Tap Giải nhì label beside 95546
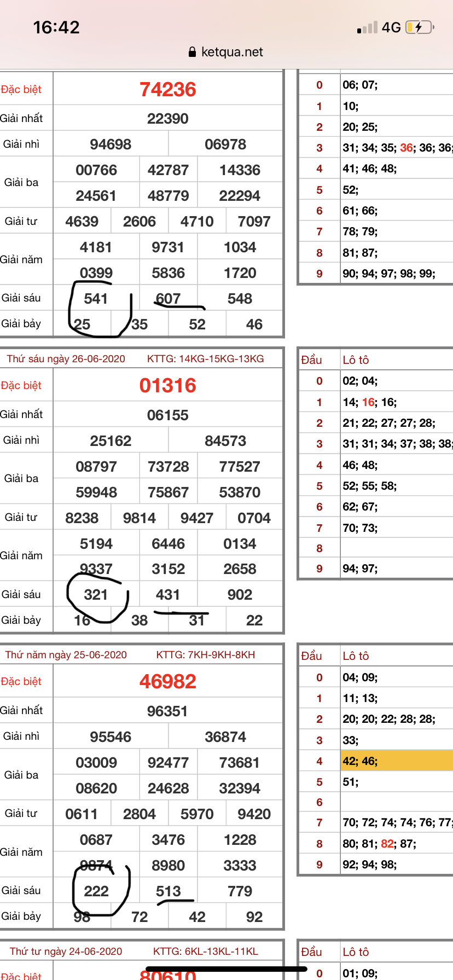The image size is (453, 980). point(21,736)
